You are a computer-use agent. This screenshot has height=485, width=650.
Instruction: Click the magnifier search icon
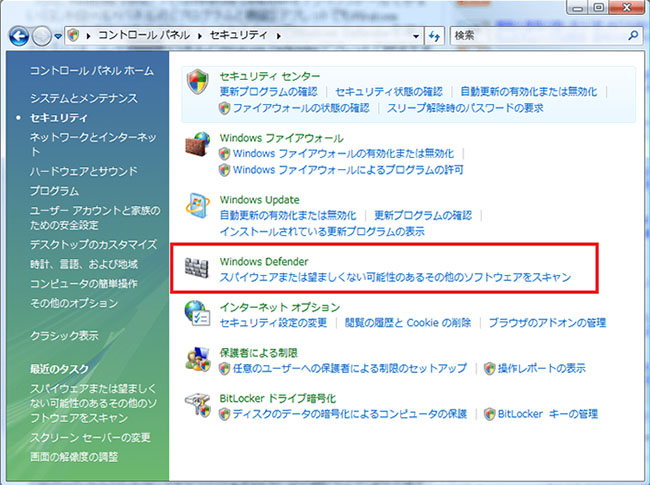633,36
